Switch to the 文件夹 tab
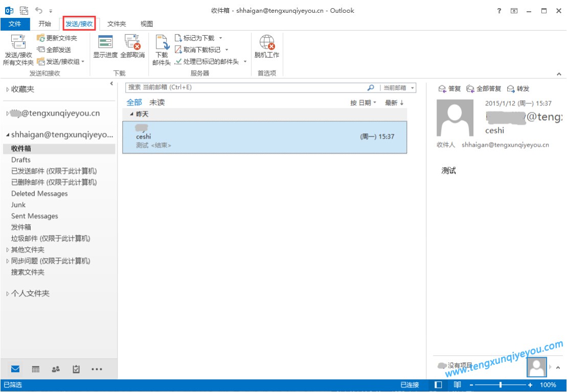The image size is (567, 392). coord(117,24)
